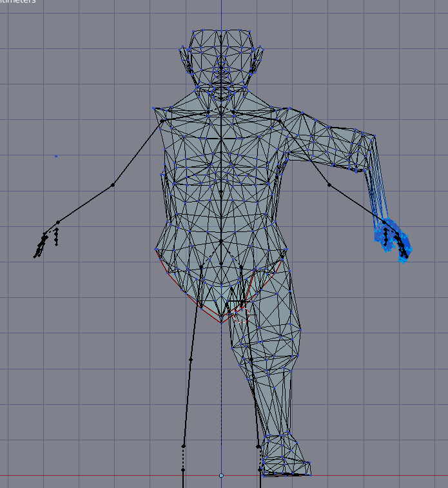Select the object origin point on floor line
The height and width of the screenshot is (488, 448).
pos(221,476)
